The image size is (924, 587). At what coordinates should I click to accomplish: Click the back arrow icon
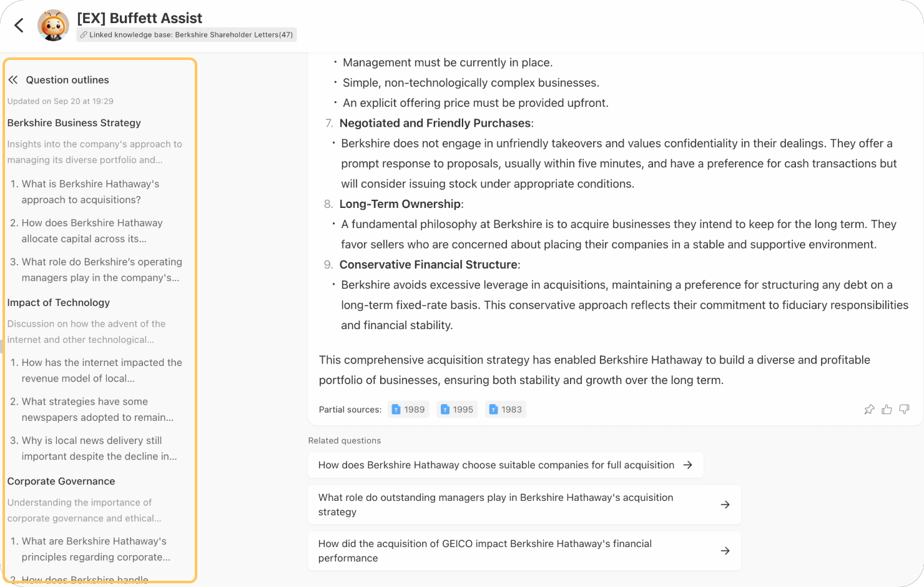[19, 25]
